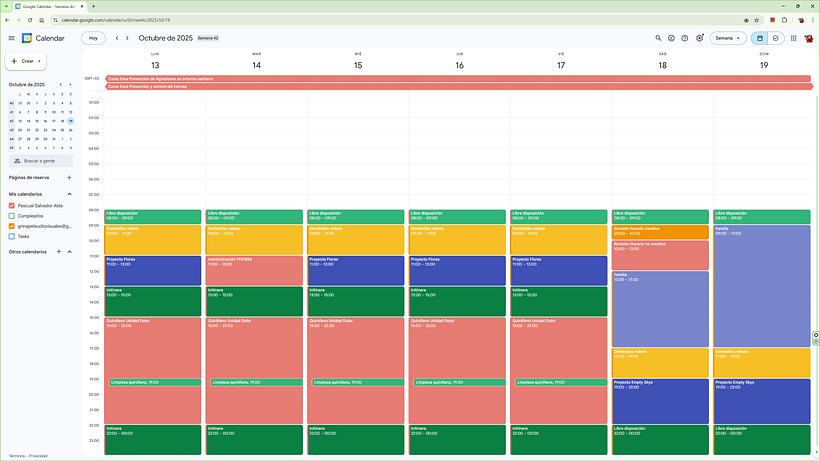
Task: Click the Crear button
Action: [x=26, y=61]
